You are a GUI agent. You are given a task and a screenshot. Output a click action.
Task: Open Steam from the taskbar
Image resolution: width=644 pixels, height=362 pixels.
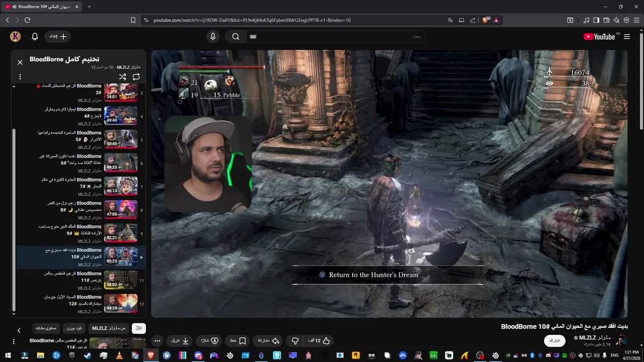tap(88, 355)
